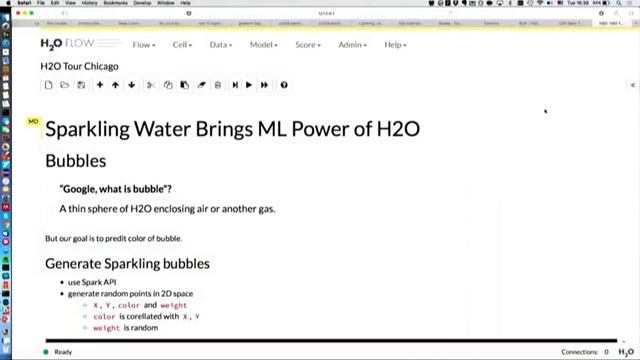
Task: Run all cells with the fast-forward icon
Action: pyautogui.click(x=264, y=85)
